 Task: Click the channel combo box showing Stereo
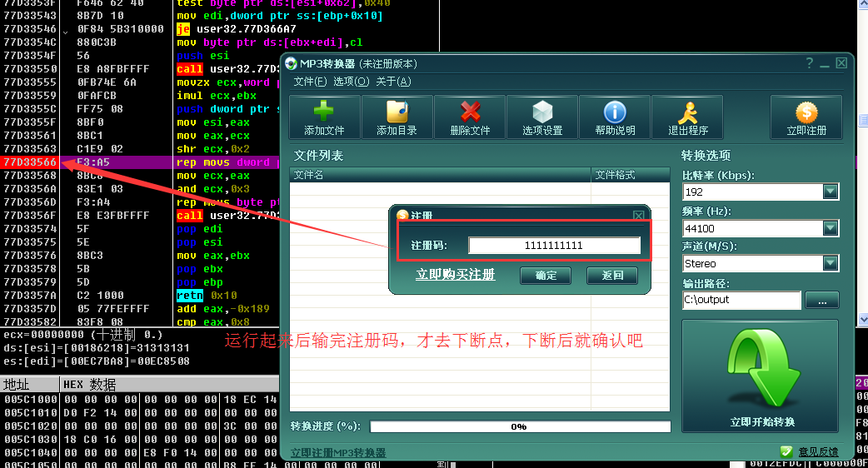(761, 263)
